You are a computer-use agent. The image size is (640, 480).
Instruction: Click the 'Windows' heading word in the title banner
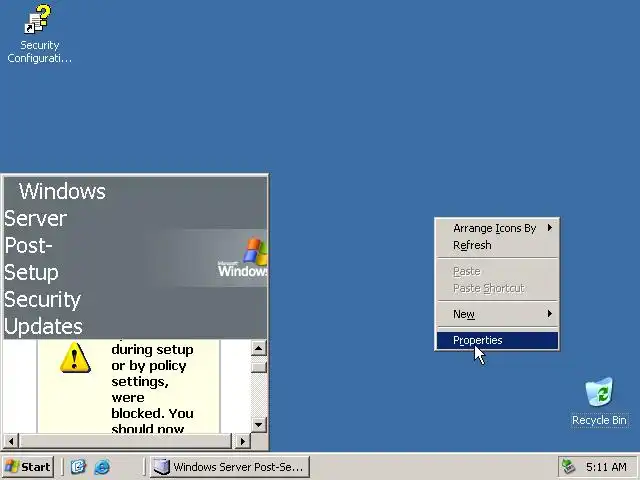(x=62, y=191)
